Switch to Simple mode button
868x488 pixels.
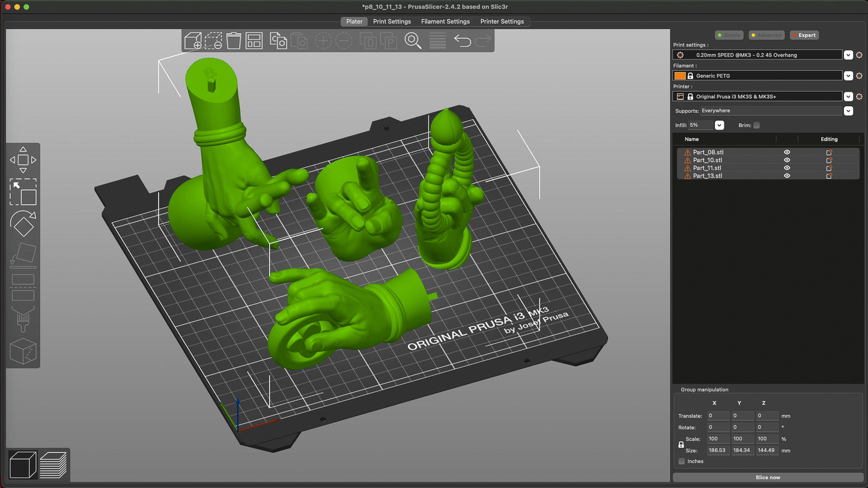pos(729,35)
